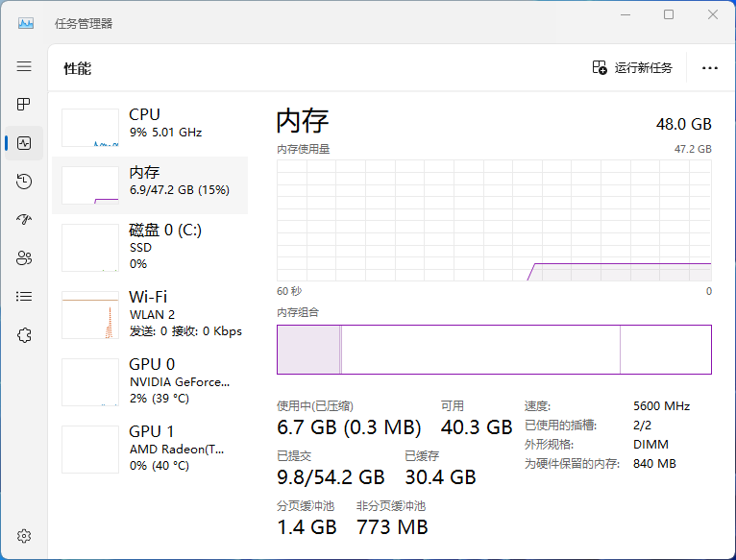This screenshot has height=560, width=736.
Task: Select the Wi-Fi WLAN 2 entry
Action: (149, 314)
